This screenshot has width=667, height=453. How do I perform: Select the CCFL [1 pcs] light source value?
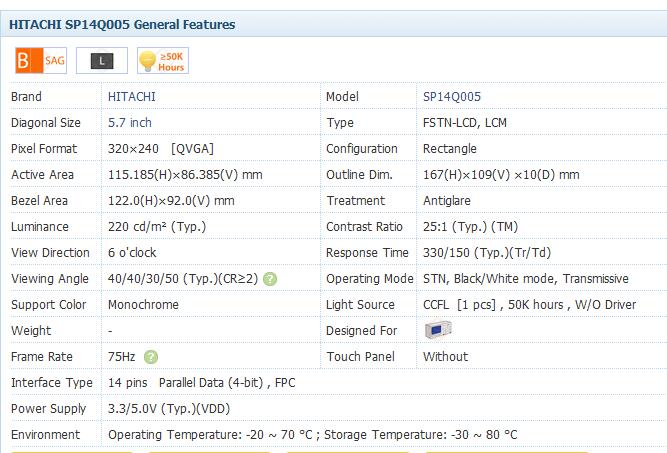click(x=530, y=305)
